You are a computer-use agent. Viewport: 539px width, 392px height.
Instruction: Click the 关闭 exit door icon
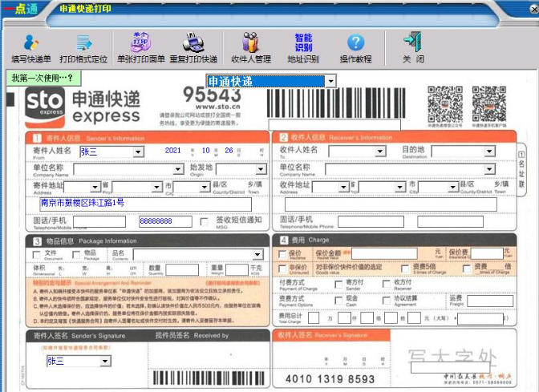[x=413, y=48]
